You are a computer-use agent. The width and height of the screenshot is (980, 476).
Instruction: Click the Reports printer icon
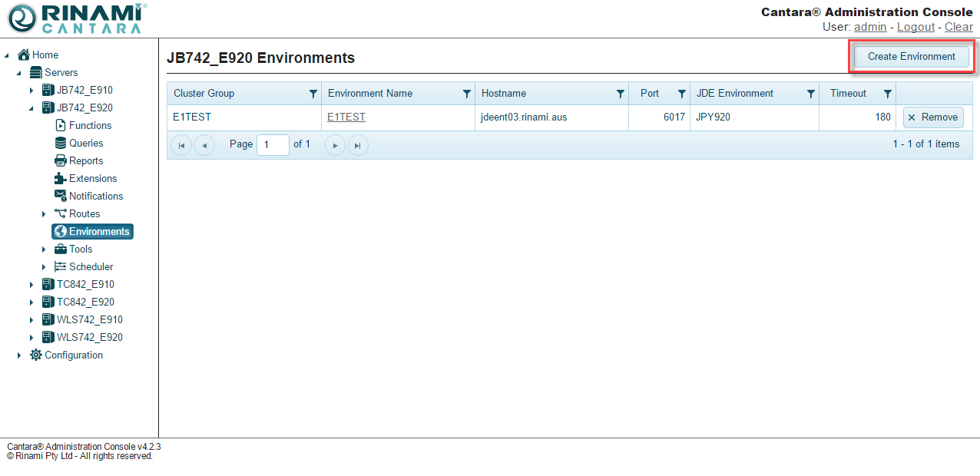pyautogui.click(x=61, y=160)
